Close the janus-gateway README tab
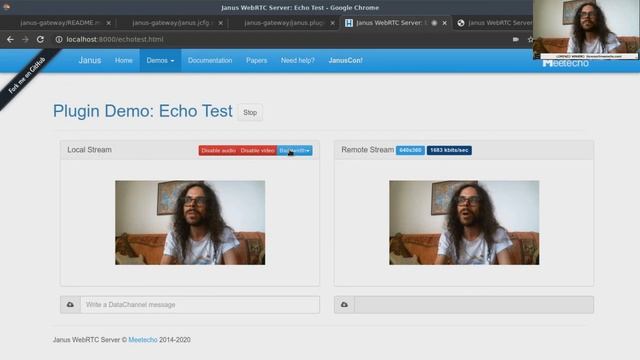640x360 pixels. [x=109, y=23]
